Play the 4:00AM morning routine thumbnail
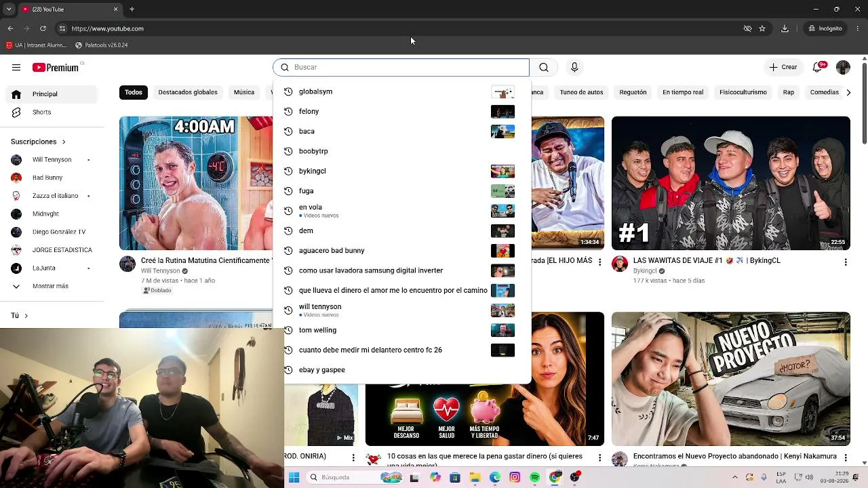The width and height of the screenshot is (868, 488). coord(196,183)
